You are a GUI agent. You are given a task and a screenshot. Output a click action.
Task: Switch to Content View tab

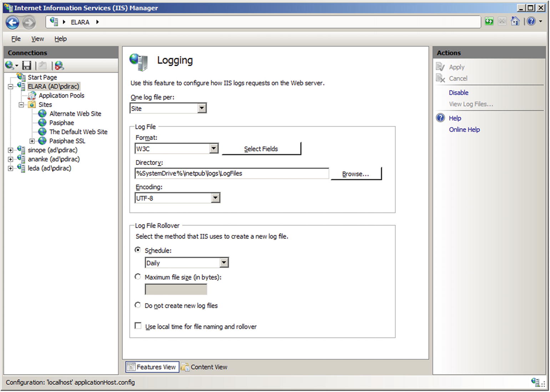click(x=204, y=367)
